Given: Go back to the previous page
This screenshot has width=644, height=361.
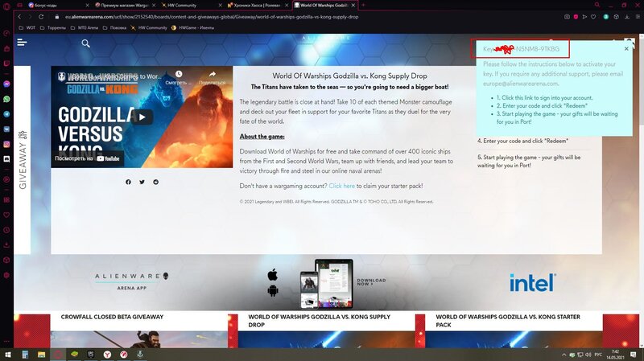Looking at the screenshot, I should [x=19, y=17].
